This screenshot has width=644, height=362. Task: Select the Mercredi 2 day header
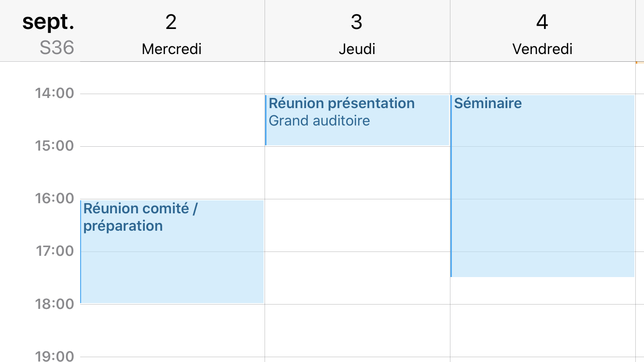pyautogui.click(x=171, y=34)
